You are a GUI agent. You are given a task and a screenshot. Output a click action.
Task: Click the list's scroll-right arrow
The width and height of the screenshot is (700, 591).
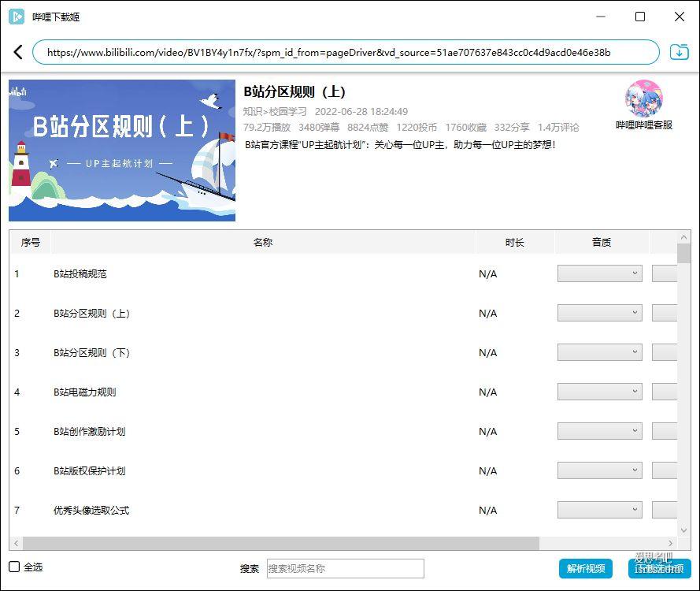click(670, 543)
